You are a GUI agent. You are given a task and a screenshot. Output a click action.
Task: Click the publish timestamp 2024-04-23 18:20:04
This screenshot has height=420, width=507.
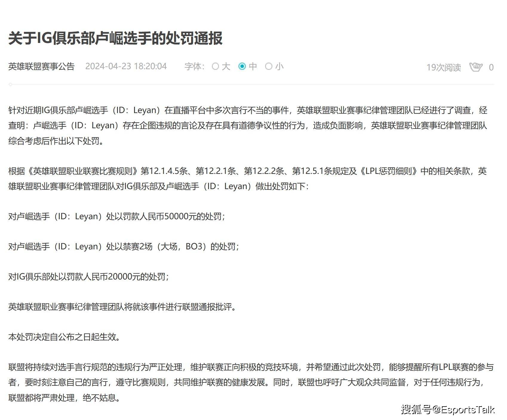[x=126, y=66]
